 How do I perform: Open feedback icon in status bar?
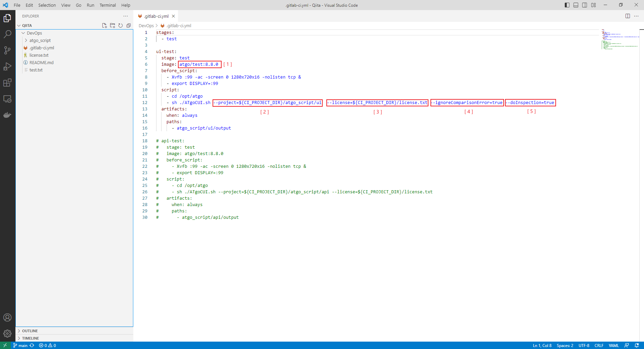point(627,345)
